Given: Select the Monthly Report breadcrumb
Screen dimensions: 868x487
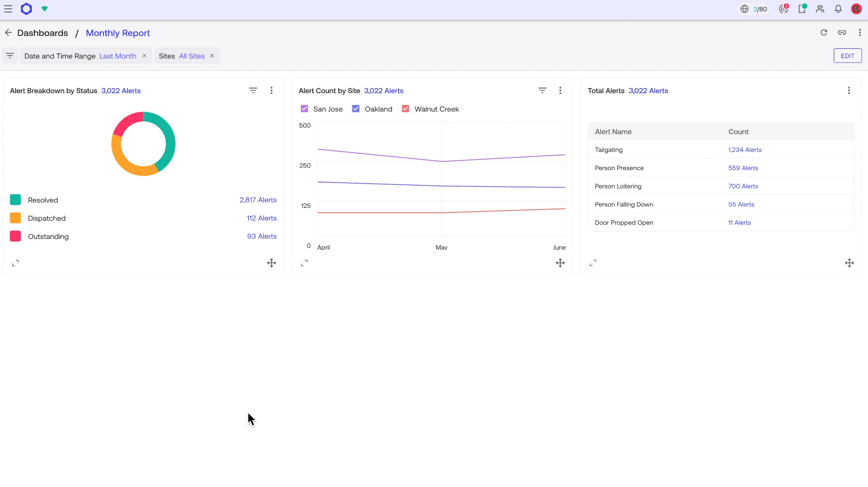Looking at the screenshot, I should (x=118, y=33).
